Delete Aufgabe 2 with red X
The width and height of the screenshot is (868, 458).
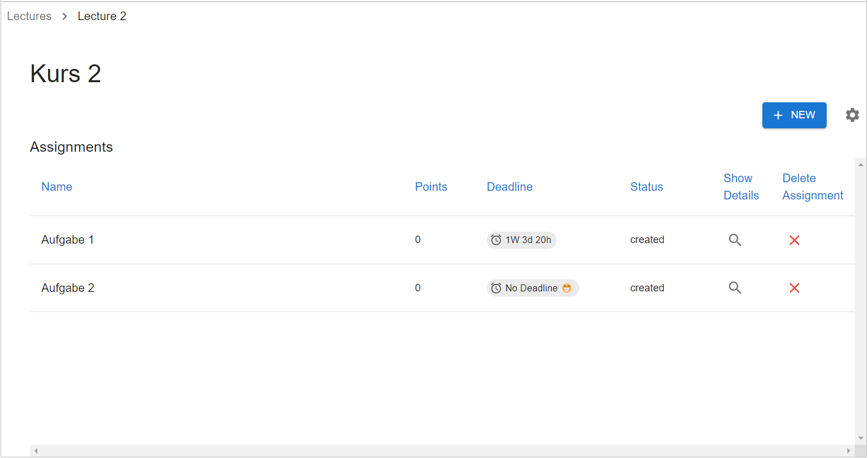[795, 288]
